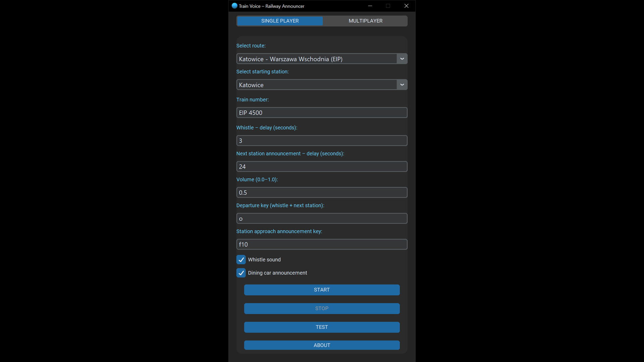Open route dropdown arrow
644x362 pixels.
tap(402, 59)
